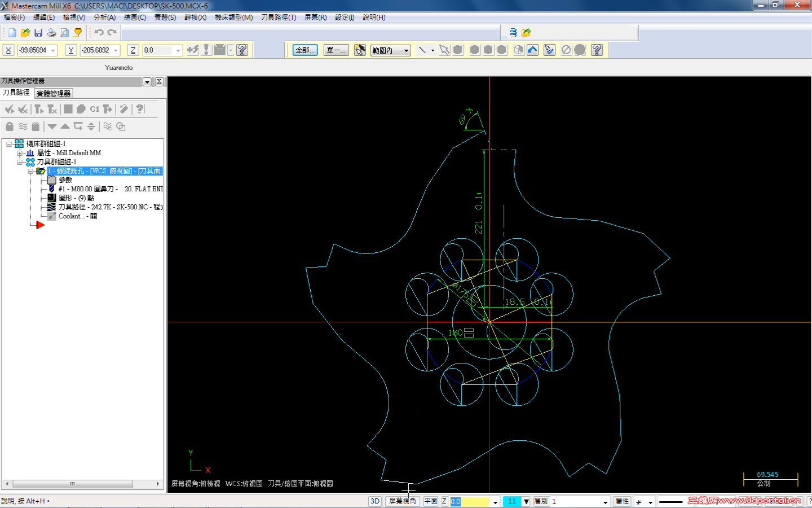Move insert arrow up triangle icon
The height and width of the screenshot is (508, 812).
(65, 126)
